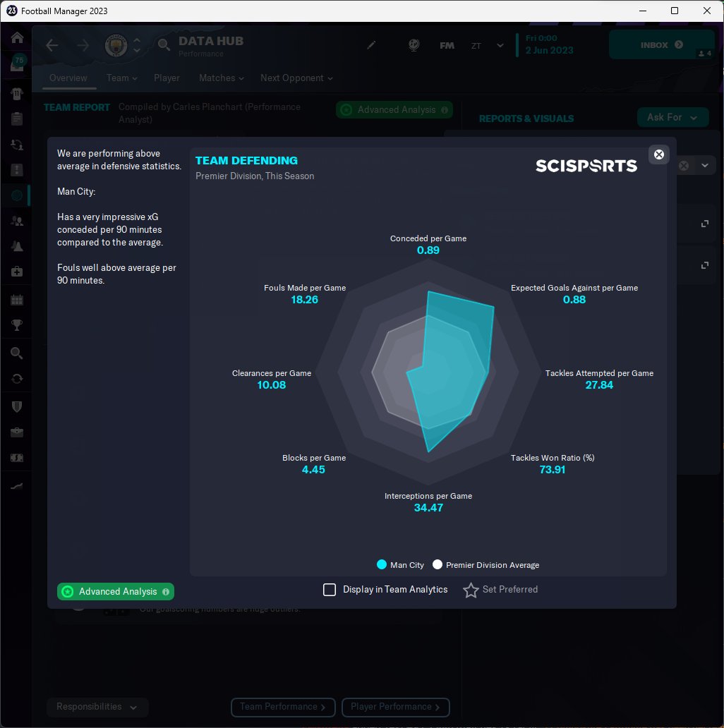Image resolution: width=724 pixels, height=728 pixels.
Task: Open the Club Info shield icon
Action: [x=17, y=407]
